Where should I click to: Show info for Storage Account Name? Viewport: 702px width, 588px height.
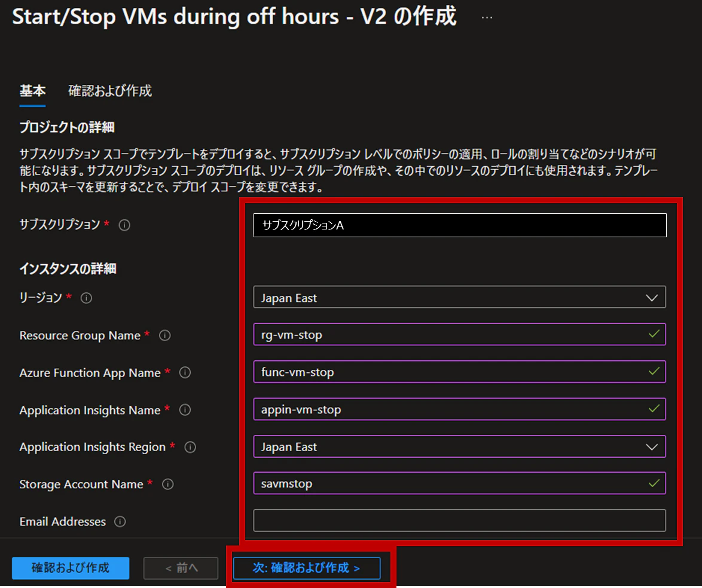point(168,484)
